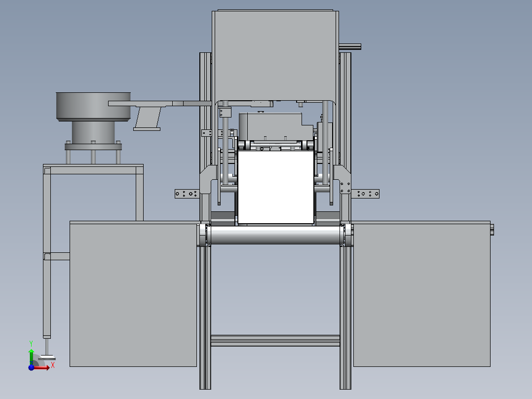The width and height of the screenshot is (532, 399).
Task: Select the white box on the conveyor
Action: tap(276, 188)
